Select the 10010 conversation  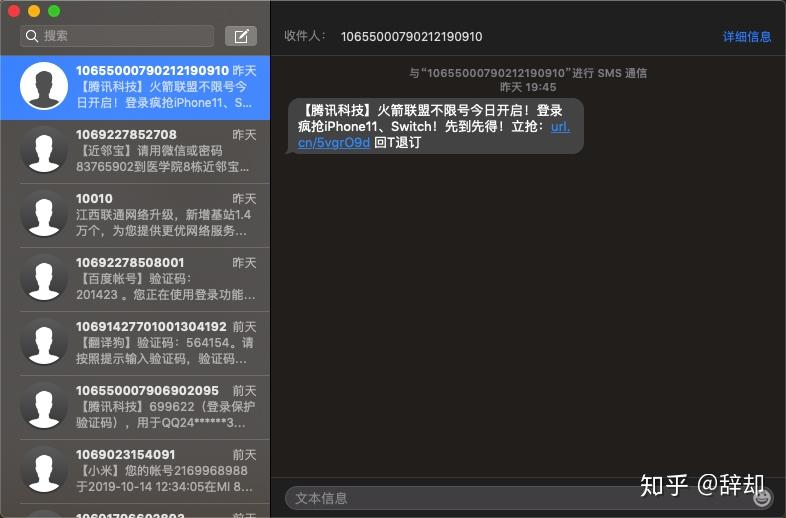(135, 215)
